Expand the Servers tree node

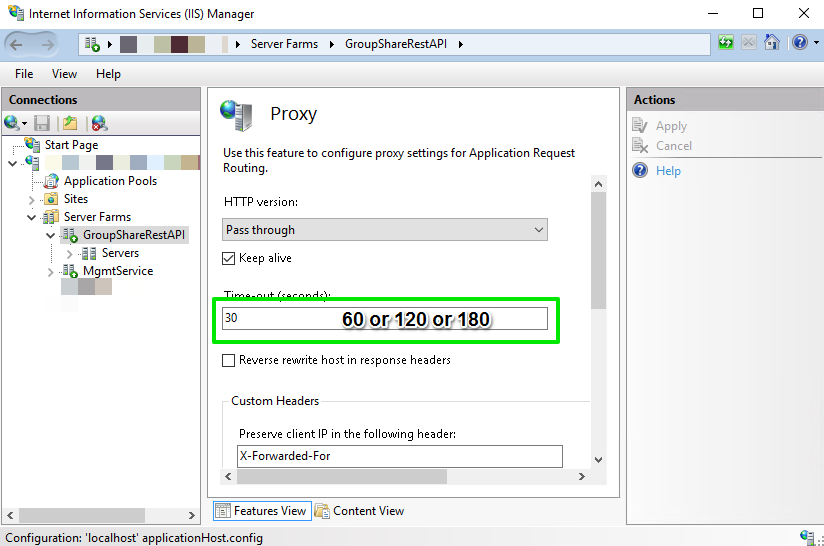click(70, 253)
